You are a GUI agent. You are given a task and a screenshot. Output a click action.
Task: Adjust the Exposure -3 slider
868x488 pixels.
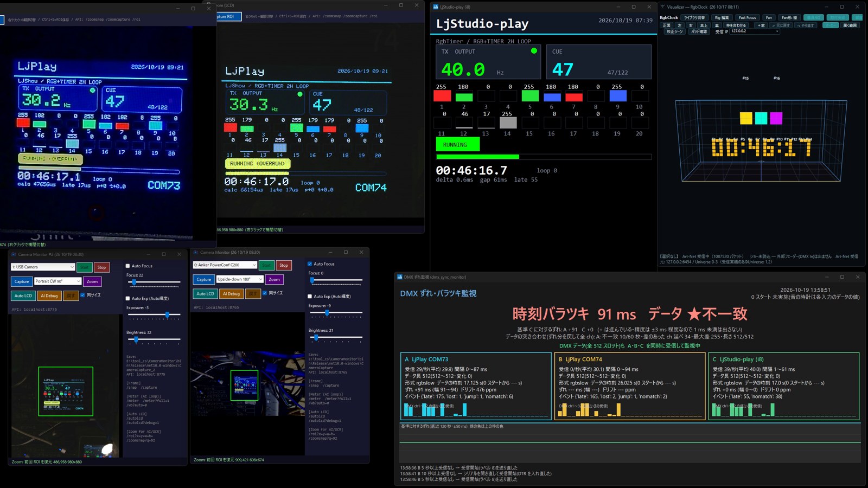[154, 314]
